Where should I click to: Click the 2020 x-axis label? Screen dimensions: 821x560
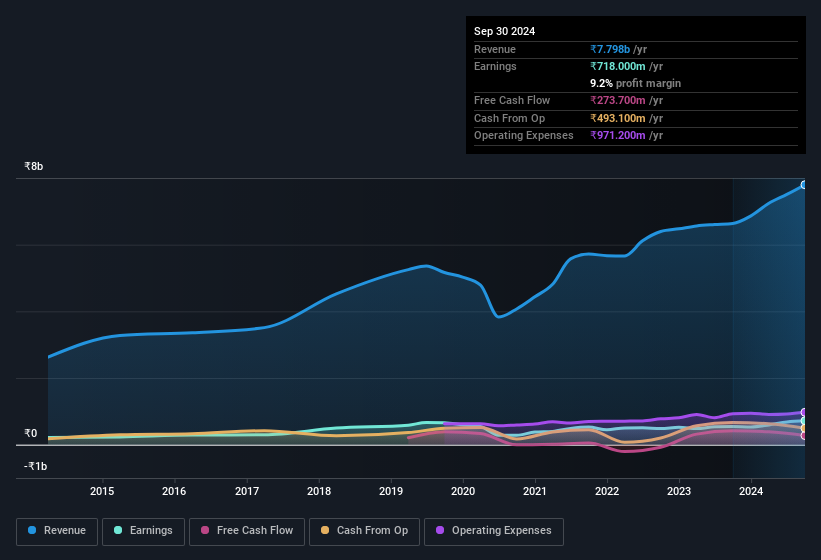pyautogui.click(x=463, y=491)
